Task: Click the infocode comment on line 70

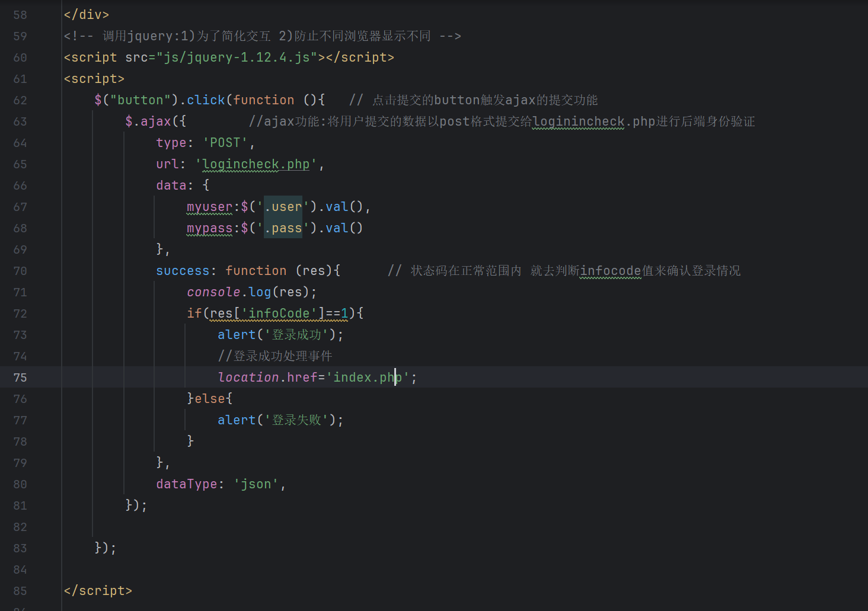Action: (x=564, y=271)
